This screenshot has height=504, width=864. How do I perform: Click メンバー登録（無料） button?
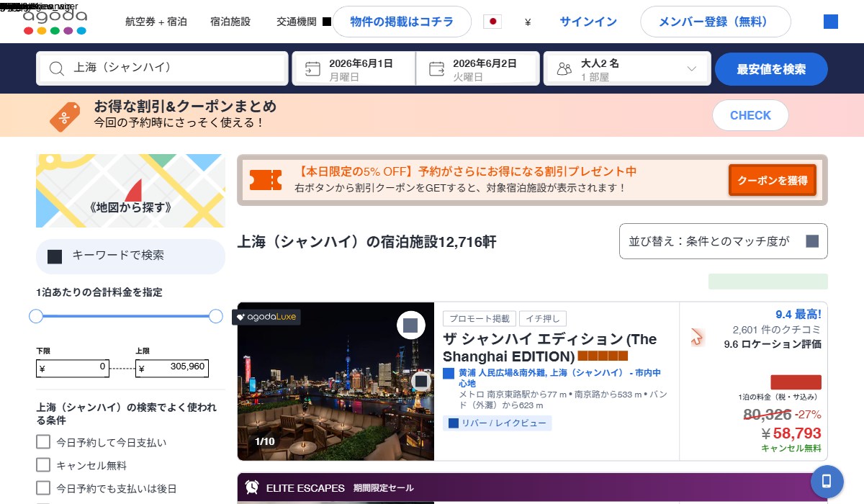pyautogui.click(x=716, y=22)
